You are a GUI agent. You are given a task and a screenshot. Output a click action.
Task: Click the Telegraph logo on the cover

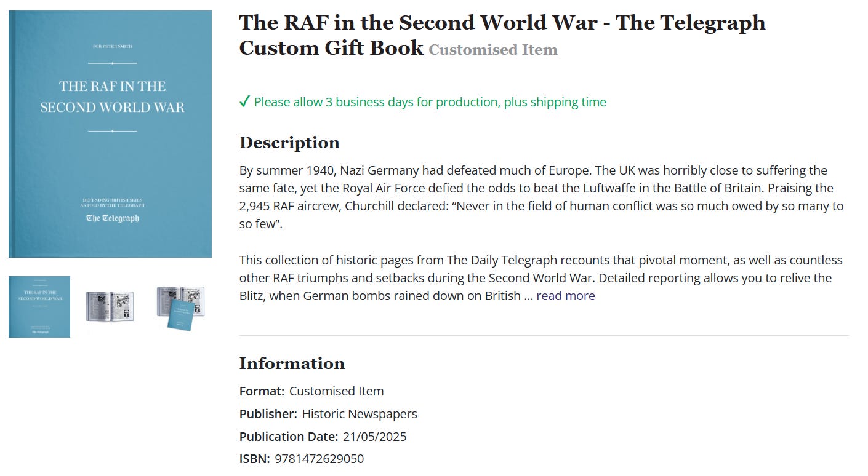coord(111,216)
